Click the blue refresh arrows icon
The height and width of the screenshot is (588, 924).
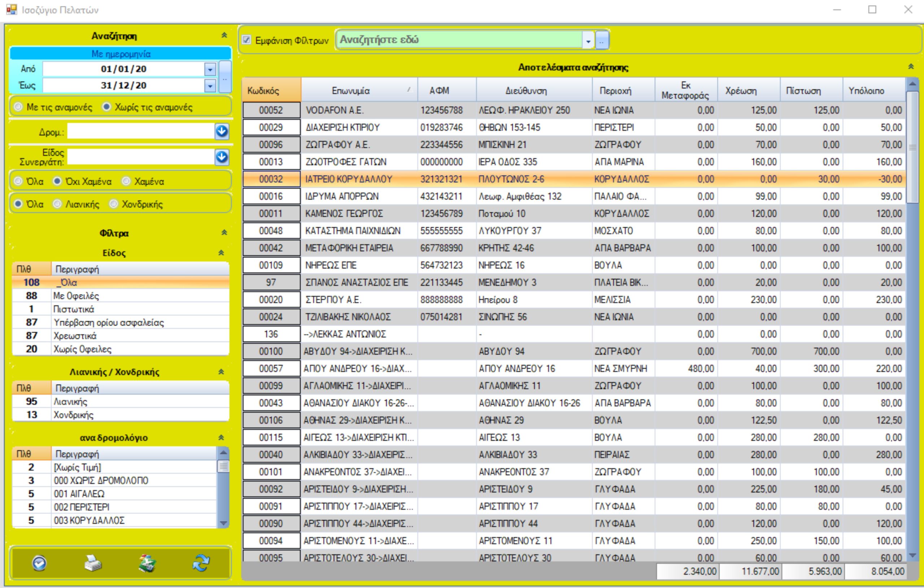(x=201, y=563)
